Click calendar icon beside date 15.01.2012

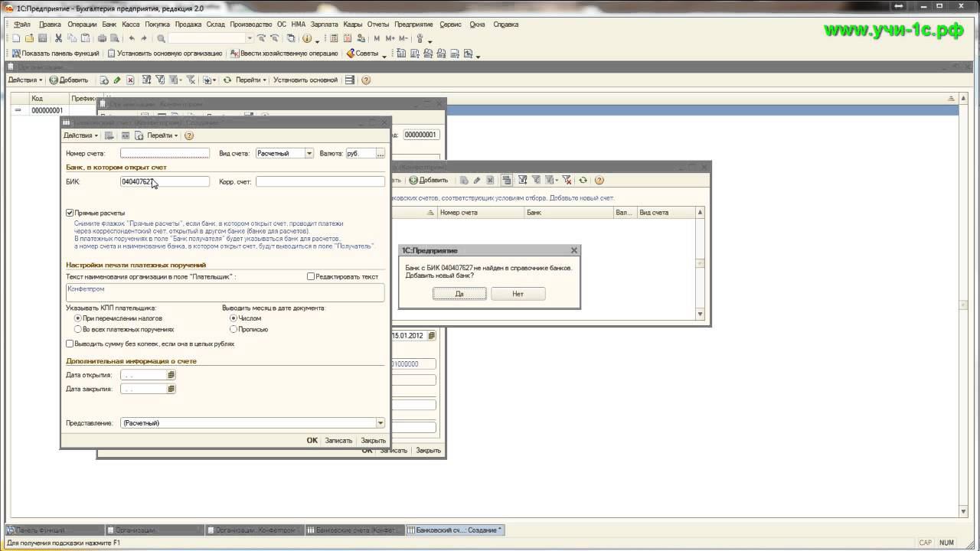(x=431, y=335)
